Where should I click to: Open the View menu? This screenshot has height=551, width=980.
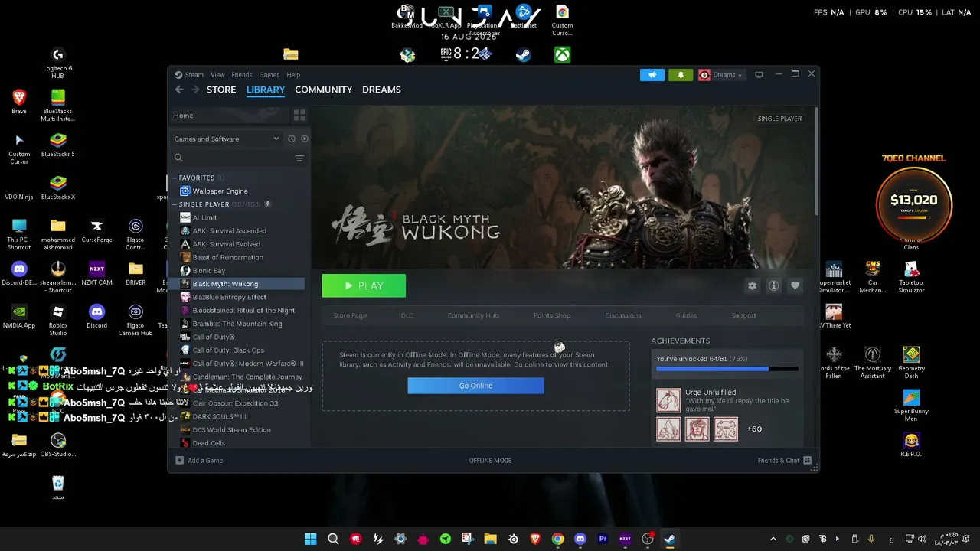217,75
